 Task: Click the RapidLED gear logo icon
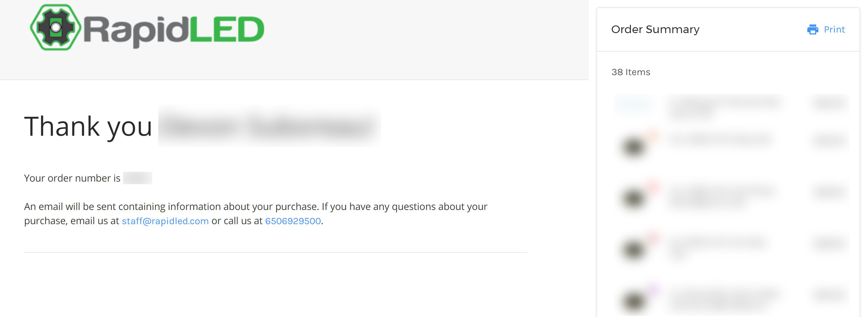point(56,27)
